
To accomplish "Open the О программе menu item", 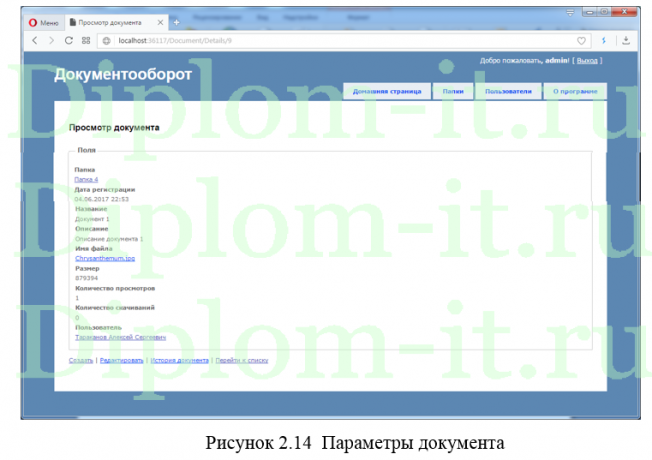I will click(x=575, y=92).
